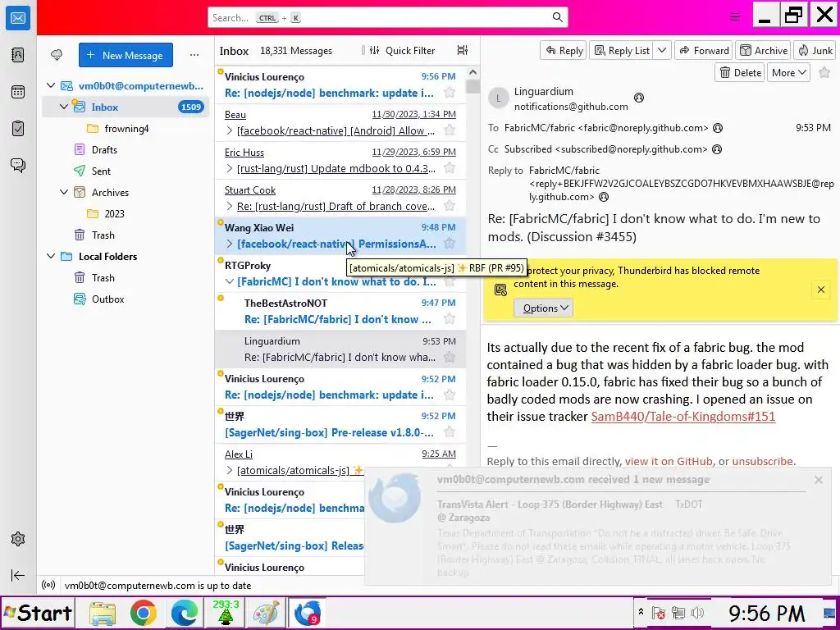Launch Microsoft Edge from taskbar

[185, 613]
